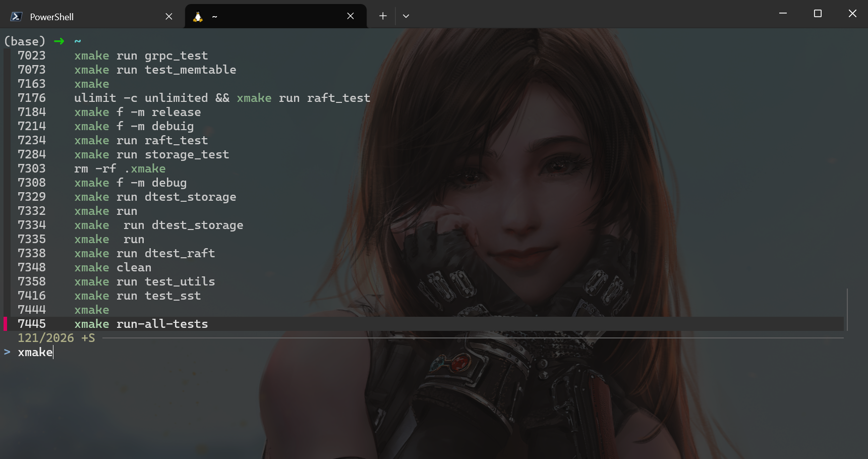This screenshot has height=459, width=868.
Task: Select history entry 7335 xmake run
Action: tap(81, 239)
